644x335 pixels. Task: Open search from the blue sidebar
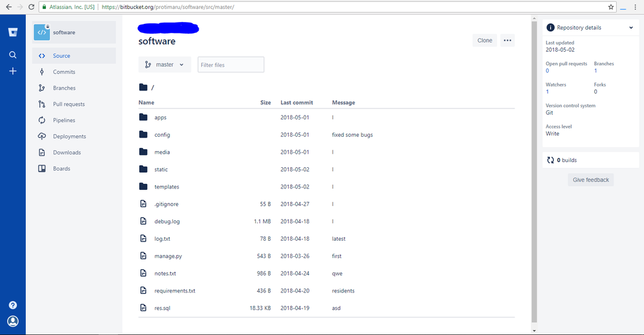pyautogui.click(x=12, y=55)
